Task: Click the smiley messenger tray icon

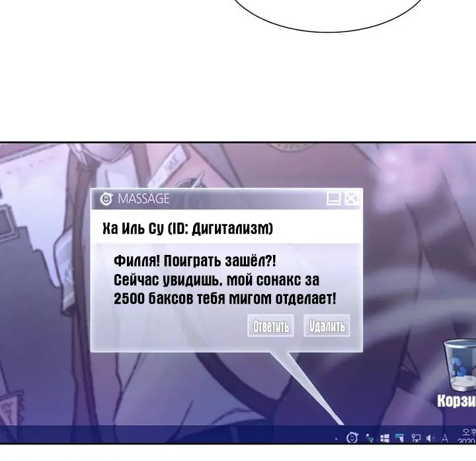Action: [x=352, y=438]
